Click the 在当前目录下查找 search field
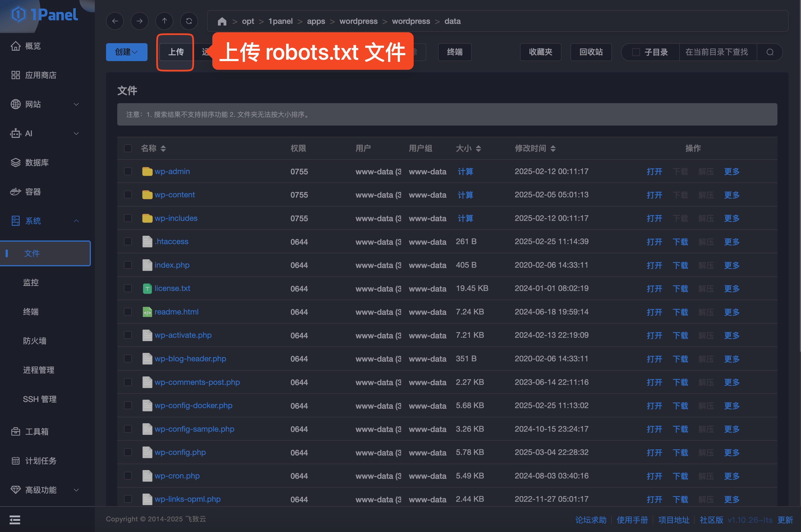 pyautogui.click(x=717, y=52)
